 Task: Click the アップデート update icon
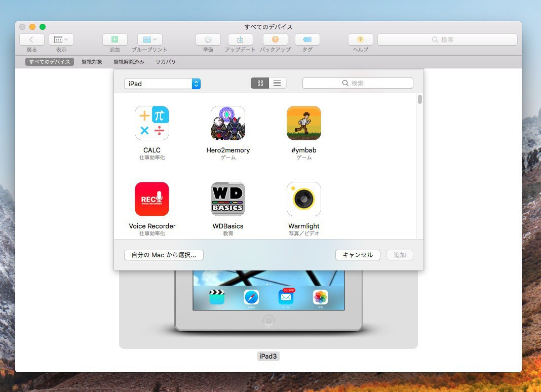[241, 40]
